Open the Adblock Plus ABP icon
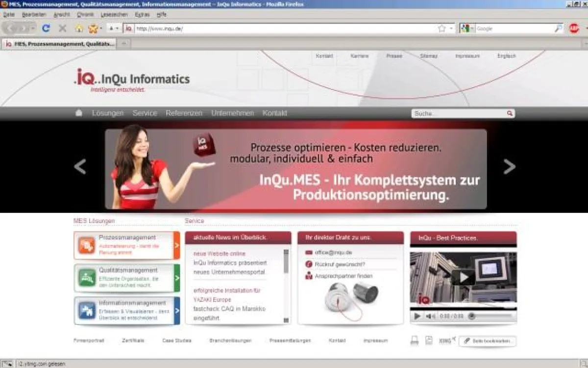 coord(574,28)
